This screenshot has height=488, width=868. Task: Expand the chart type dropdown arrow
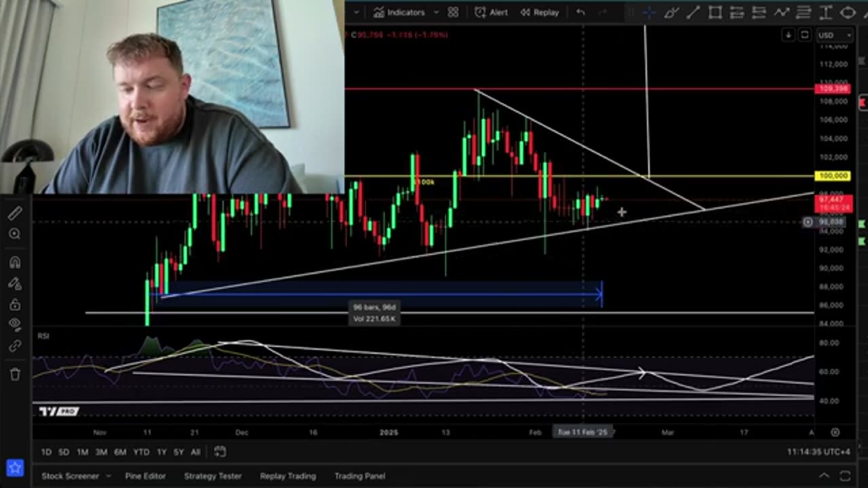point(357,12)
